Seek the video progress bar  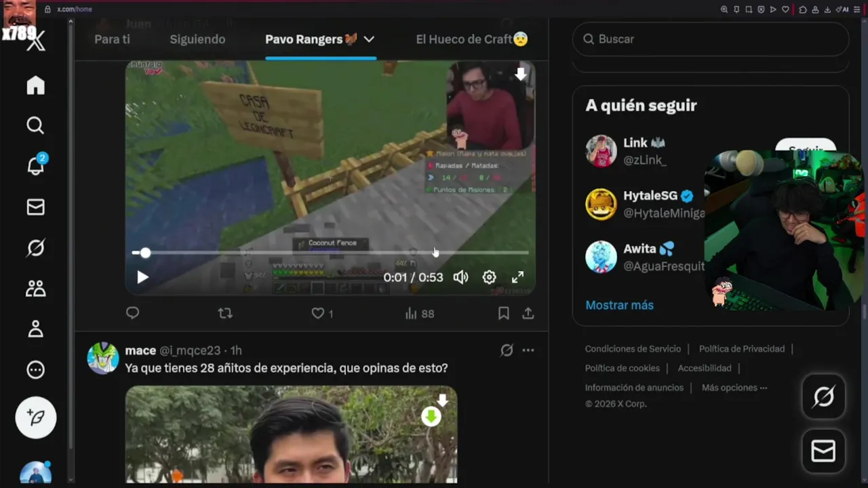click(x=330, y=253)
